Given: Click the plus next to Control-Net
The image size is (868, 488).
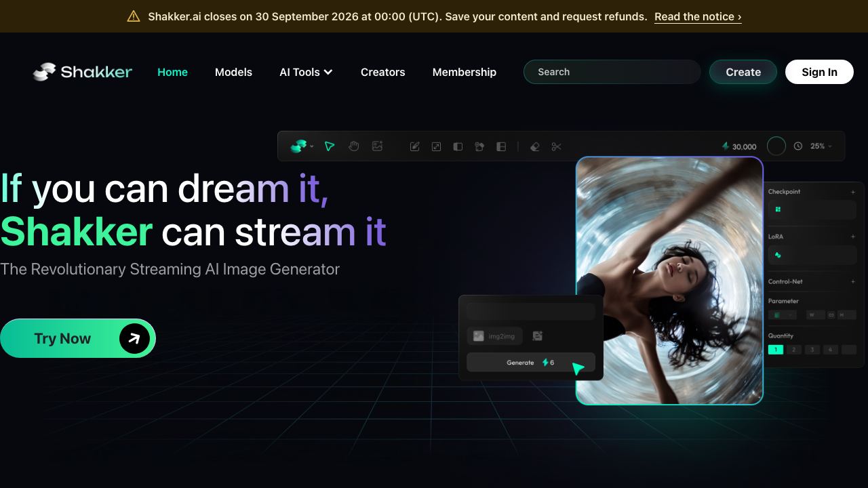Looking at the screenshot, I should 853,281.
